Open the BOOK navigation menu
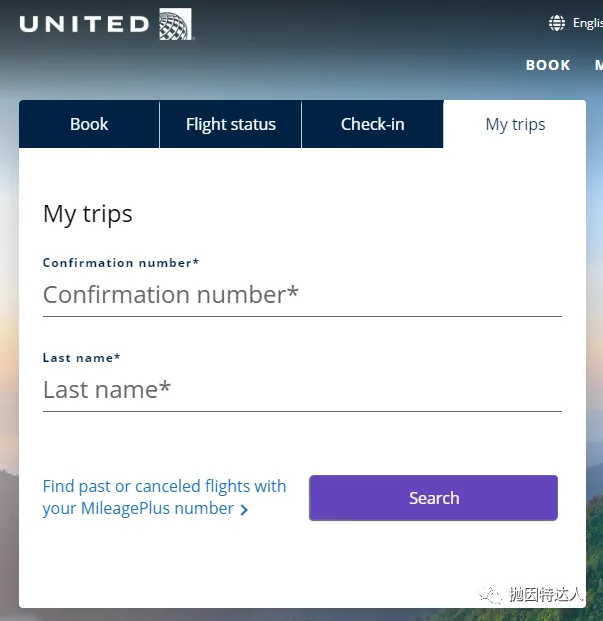This screenshot has height=621, width=603. [x=548, y=65]
